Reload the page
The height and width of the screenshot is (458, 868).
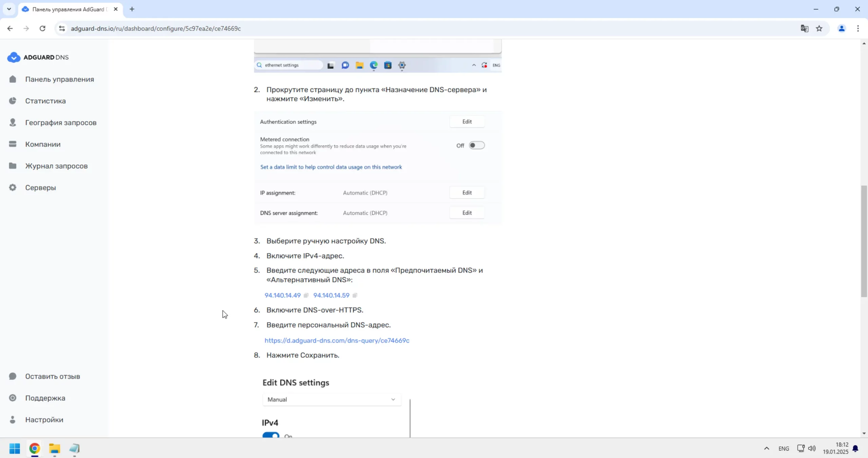click(x=42, y=28)
